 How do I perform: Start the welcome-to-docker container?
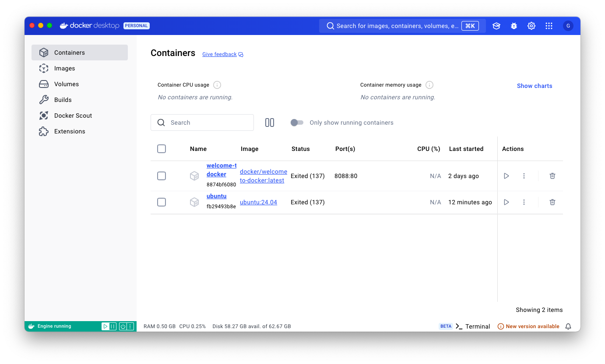click(507, 176)
